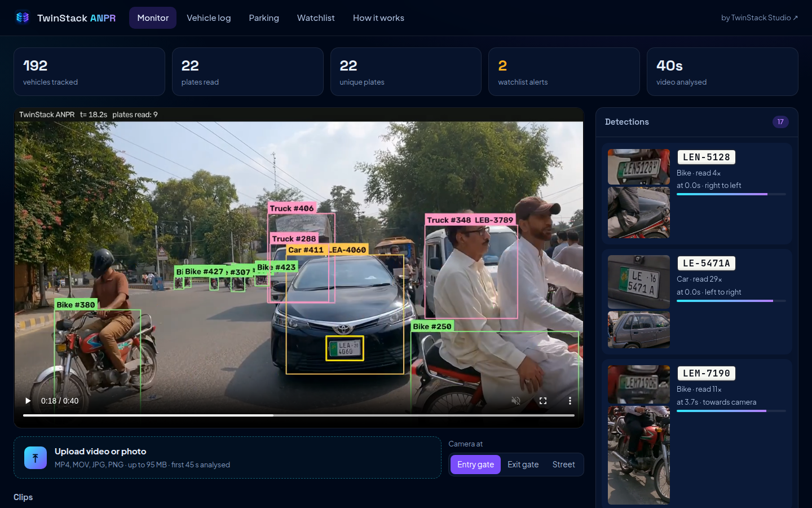
Task: Click the plates read stat card
Action: coord(248,72)
